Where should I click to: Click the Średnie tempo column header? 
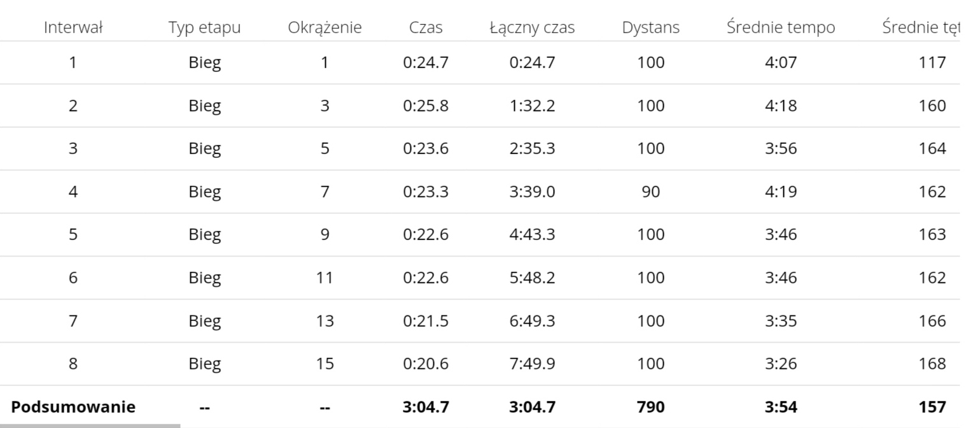[x=781, y=27]
